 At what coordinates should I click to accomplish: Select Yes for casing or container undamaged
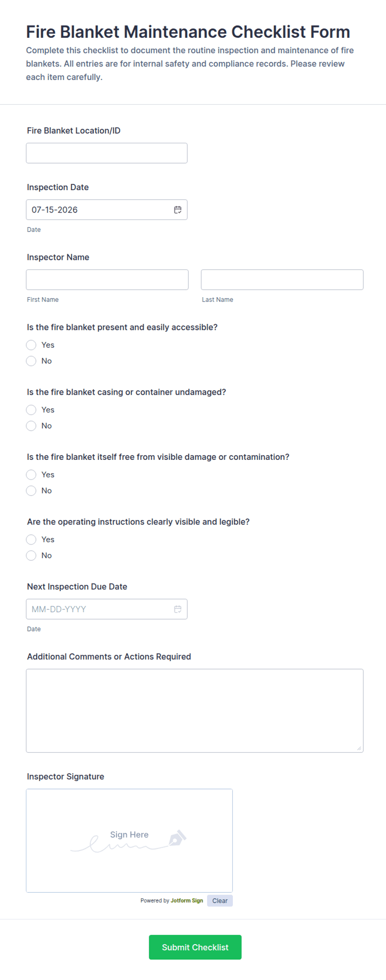(31, 410)
